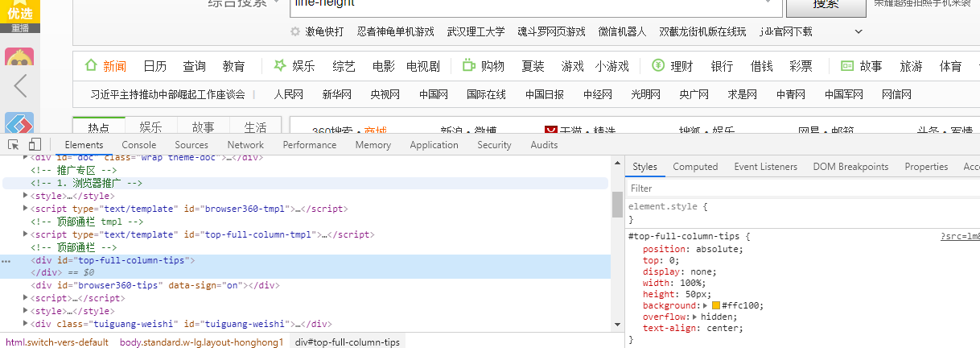Click the jdk官网下载 hot search link

[x=786, y=31]
